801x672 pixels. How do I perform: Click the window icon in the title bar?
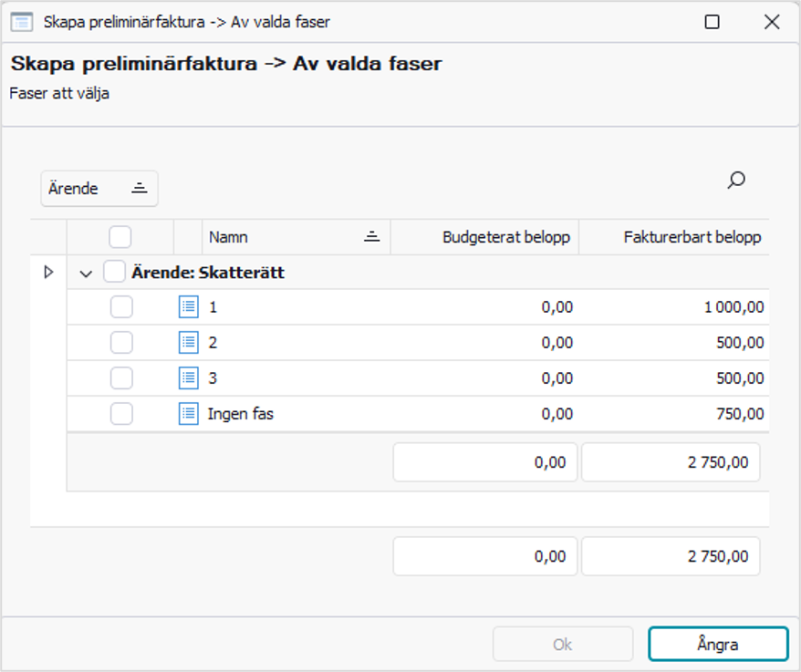pos(22,22)
